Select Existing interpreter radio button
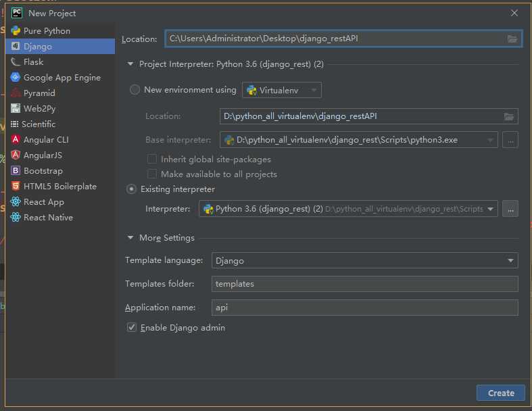 pos(131,189)
